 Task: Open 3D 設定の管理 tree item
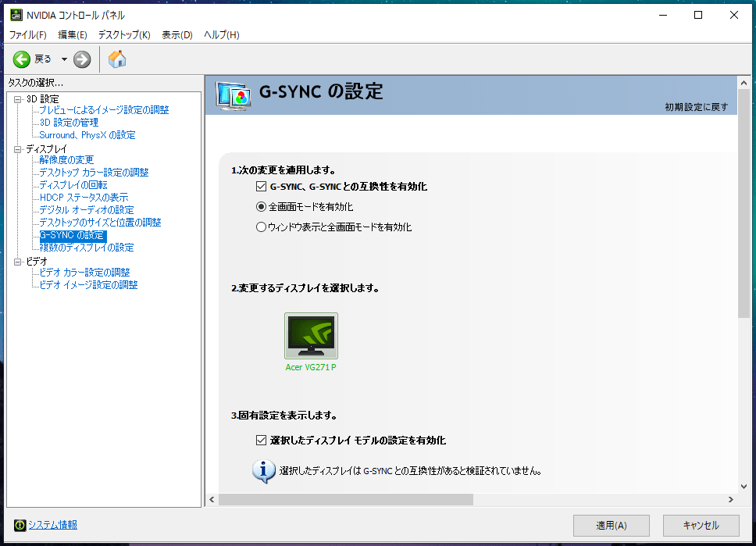coord(69,123)
